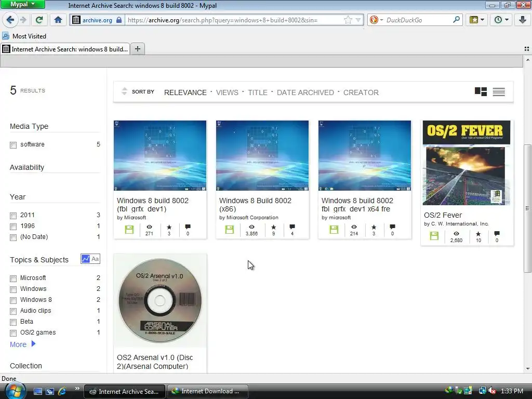The image size is (532, 399).
Task: Open the URL history dropdown arrow
Action: coord(358,20)
